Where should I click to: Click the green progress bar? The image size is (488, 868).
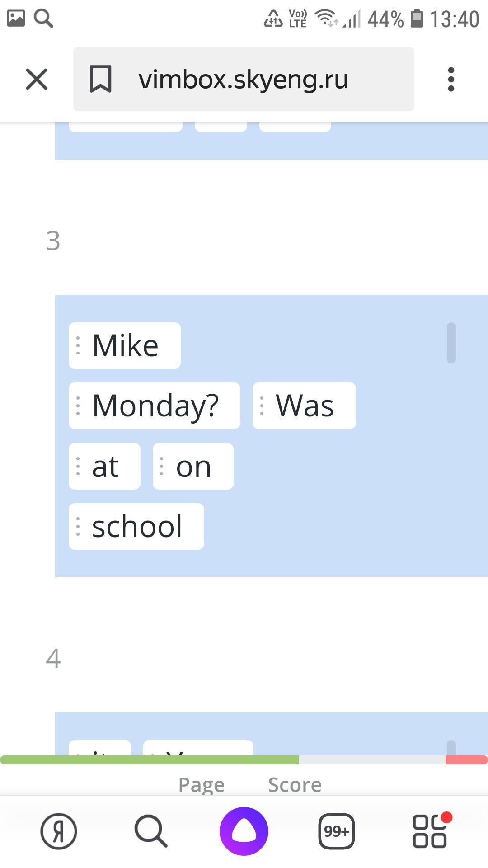click(x=149, y=760)
